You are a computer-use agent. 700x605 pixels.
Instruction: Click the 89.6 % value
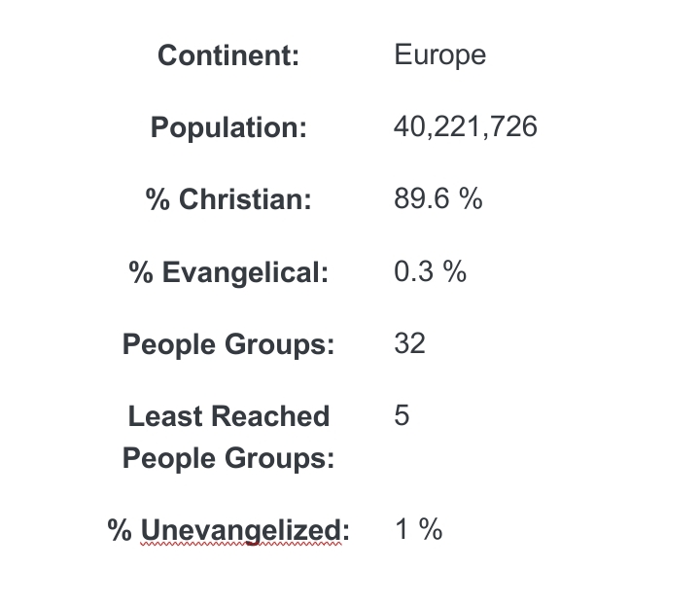437,199
